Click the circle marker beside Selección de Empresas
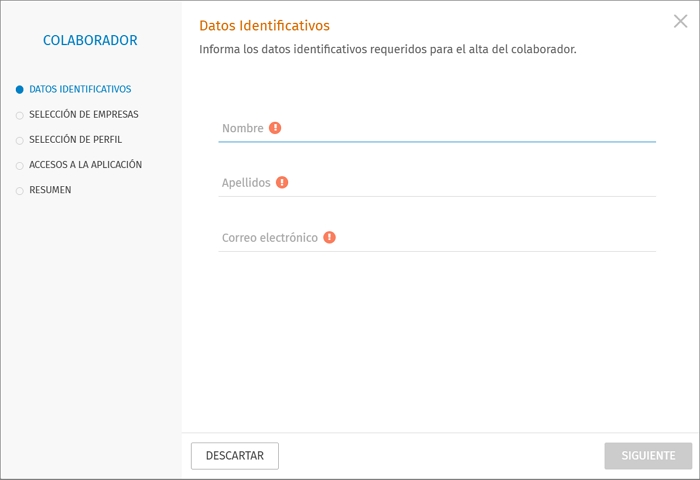 pos(20,116)
